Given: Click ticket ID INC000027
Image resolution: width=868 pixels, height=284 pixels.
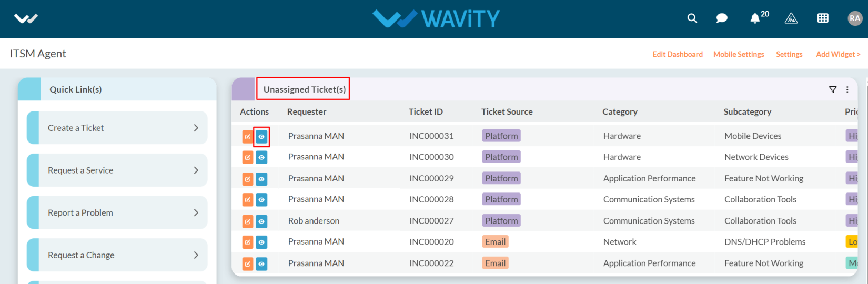Looking at the screenshot, I should [431, 221].
